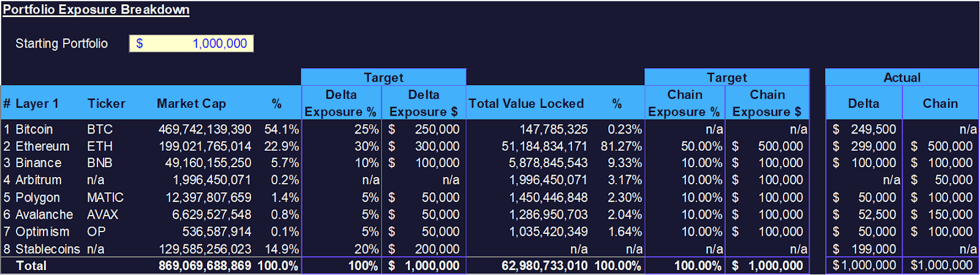This screenshot has width=980, height=275.
Task: Click the Ticker column header
Action: coord(106,104)
